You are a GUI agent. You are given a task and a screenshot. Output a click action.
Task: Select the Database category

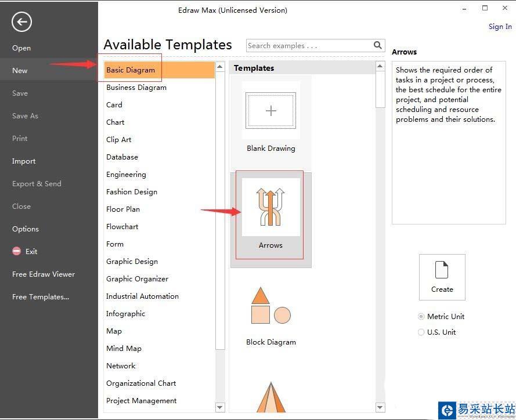[122, 157]
